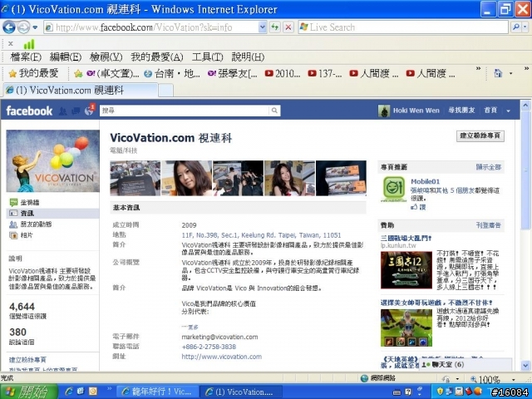Click the Facebook 搜尋 search field
Screen dimensions: 532x399
coord(185,111)
